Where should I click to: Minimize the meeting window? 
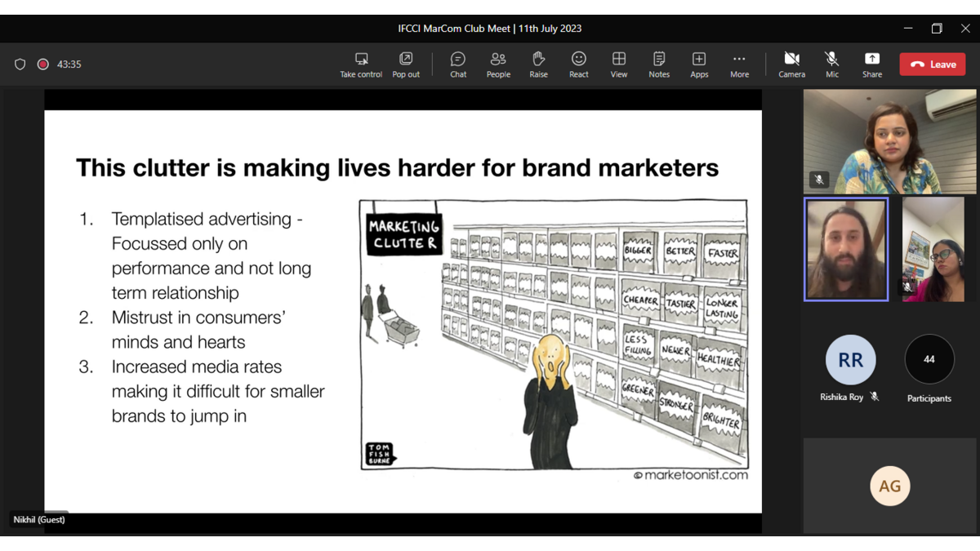[x=908, y=29]
